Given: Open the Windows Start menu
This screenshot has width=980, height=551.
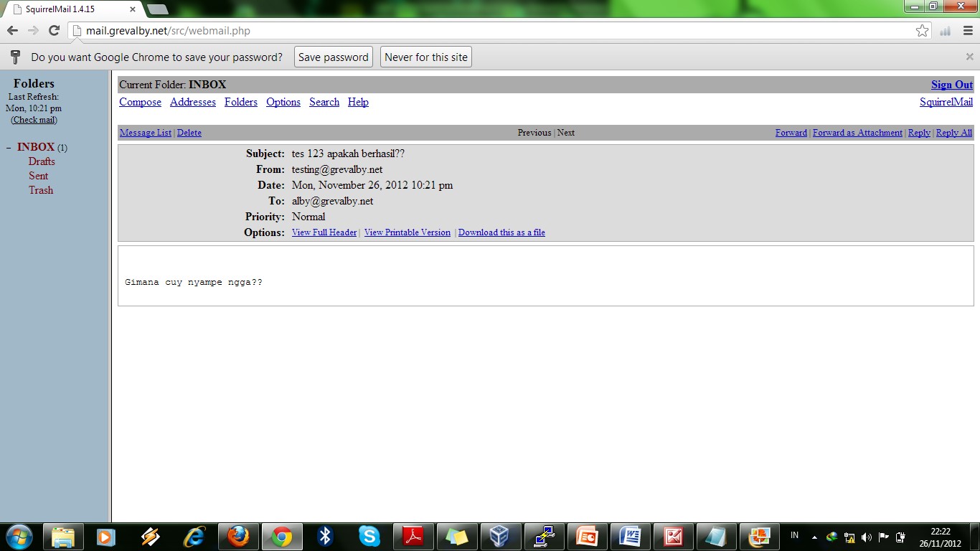Looking at the screenshot, I should 17,536.
